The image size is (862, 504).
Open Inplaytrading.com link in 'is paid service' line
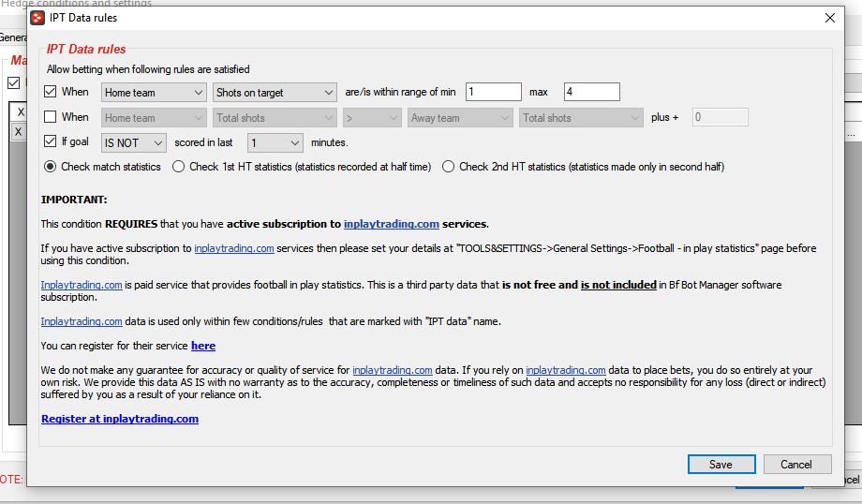pyautogui.click(x=82, y=285)
